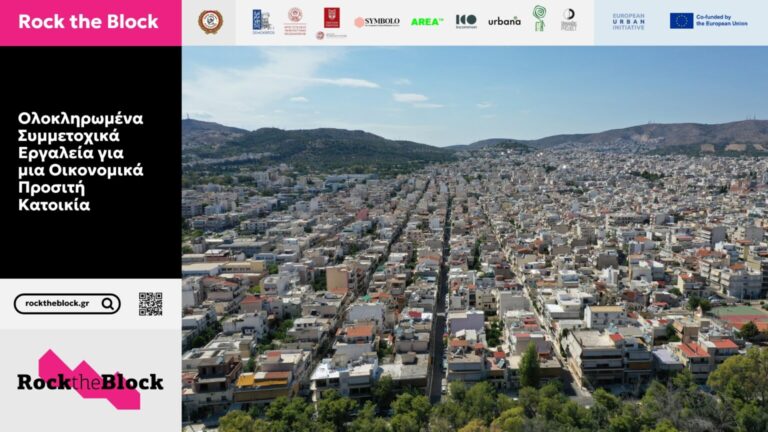Click the green spiral logo
Viewport: 768px width, 432px height.
click(x=539, y=18)
